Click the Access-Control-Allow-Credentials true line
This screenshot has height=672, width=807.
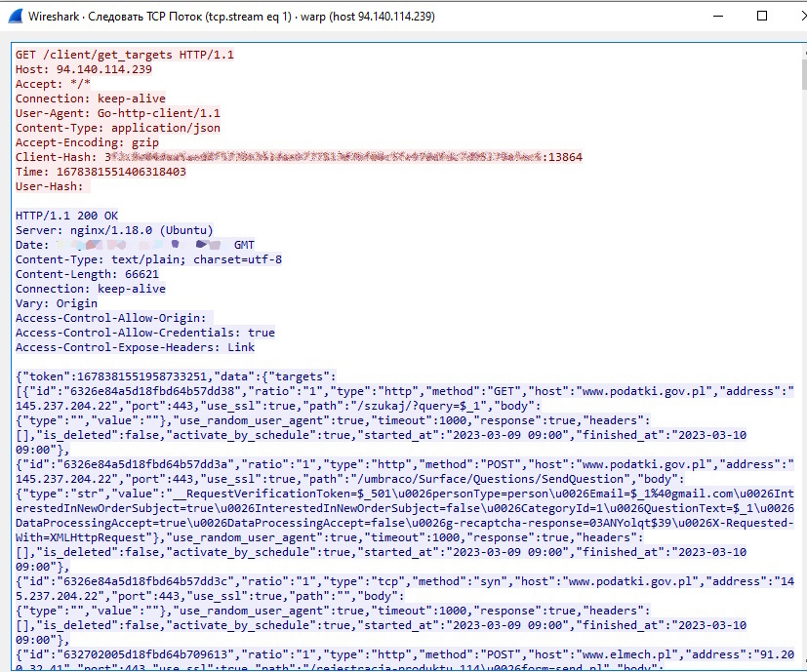145,333
